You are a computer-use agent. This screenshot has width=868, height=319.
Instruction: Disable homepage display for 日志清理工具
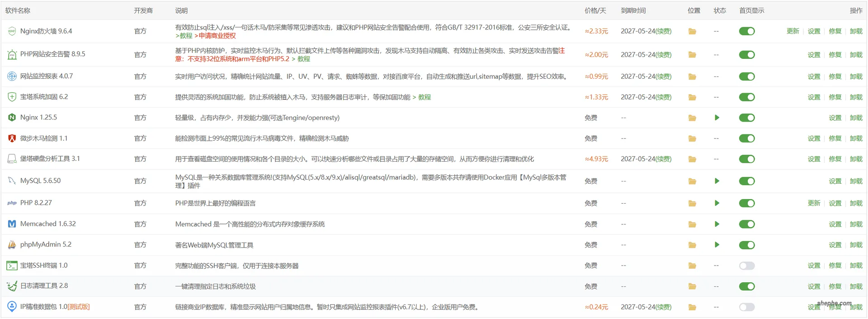[747, 286]
